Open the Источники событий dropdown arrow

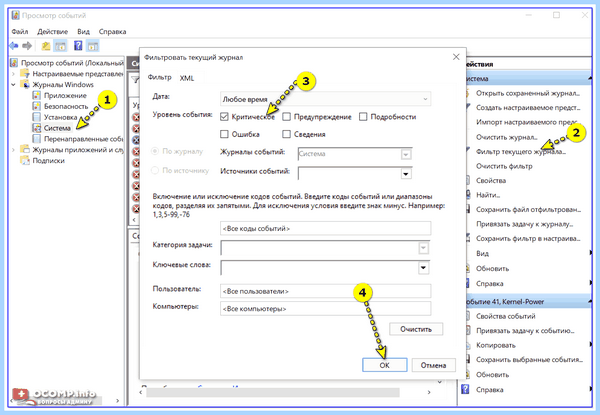pos(406,174)
